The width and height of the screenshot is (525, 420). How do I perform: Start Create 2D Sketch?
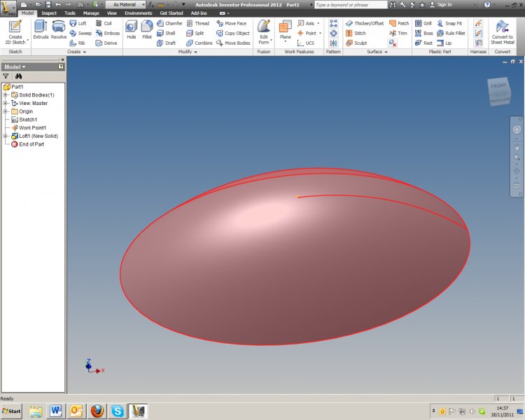click(x=15, y=32)
